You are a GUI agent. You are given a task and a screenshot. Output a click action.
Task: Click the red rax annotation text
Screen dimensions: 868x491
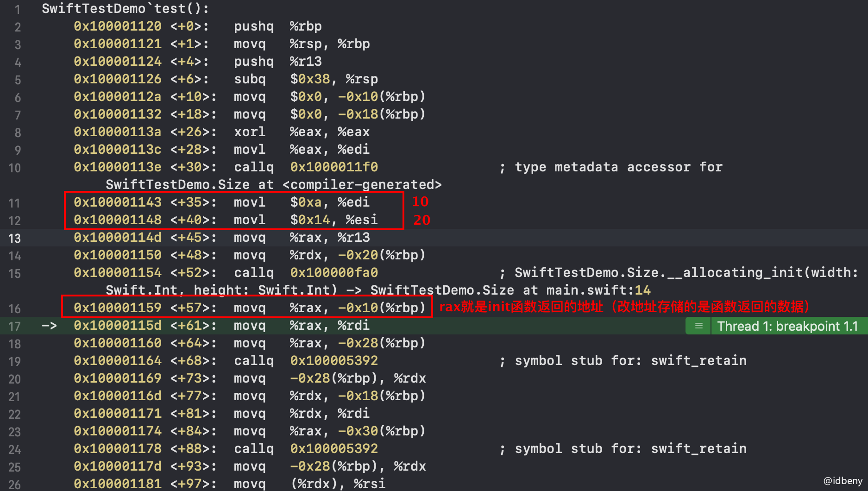coord(624,307)
